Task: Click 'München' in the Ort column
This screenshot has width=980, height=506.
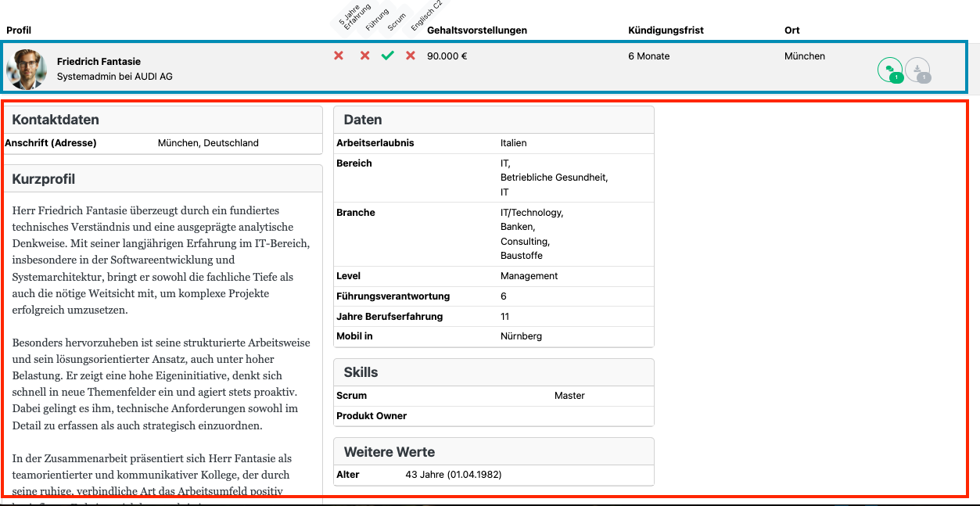Action: (805, 56)
